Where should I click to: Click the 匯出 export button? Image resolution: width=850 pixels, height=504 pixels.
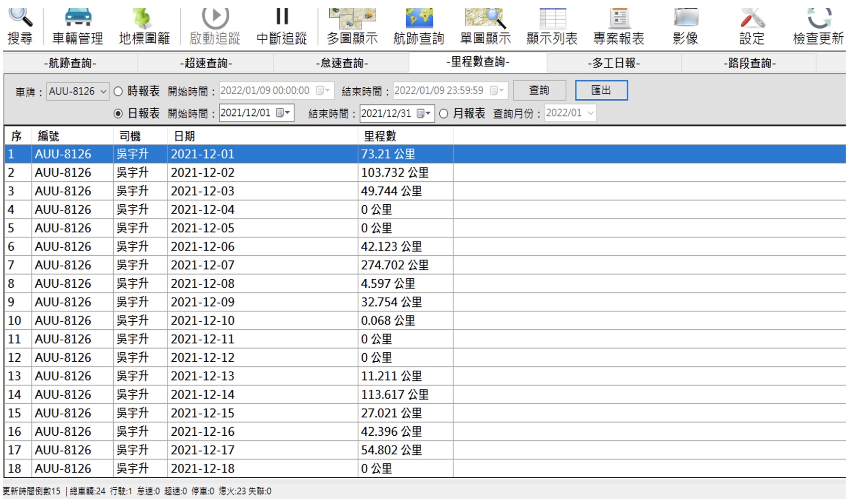point(601,90)
